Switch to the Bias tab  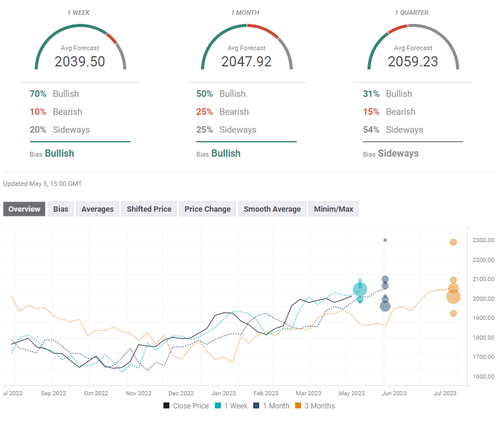[x=60, y=209]
